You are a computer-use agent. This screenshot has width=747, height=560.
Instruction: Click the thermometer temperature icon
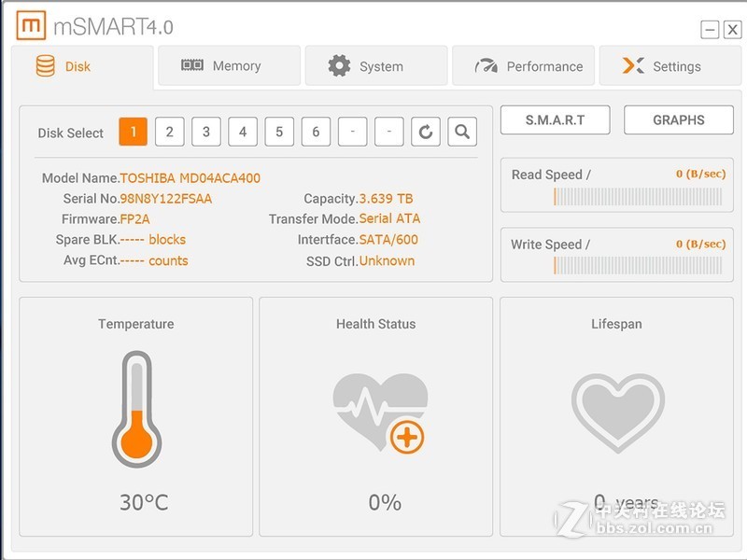(136, 409)
